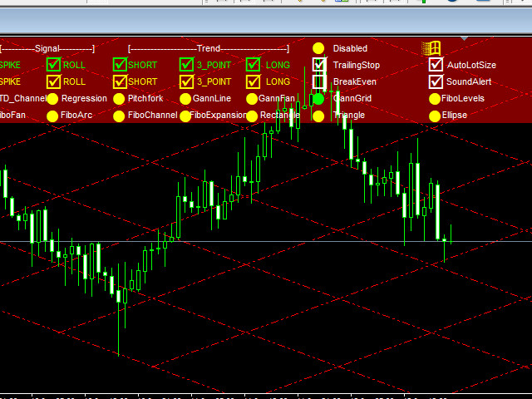Click the Signal section header text

coord(47,48)
